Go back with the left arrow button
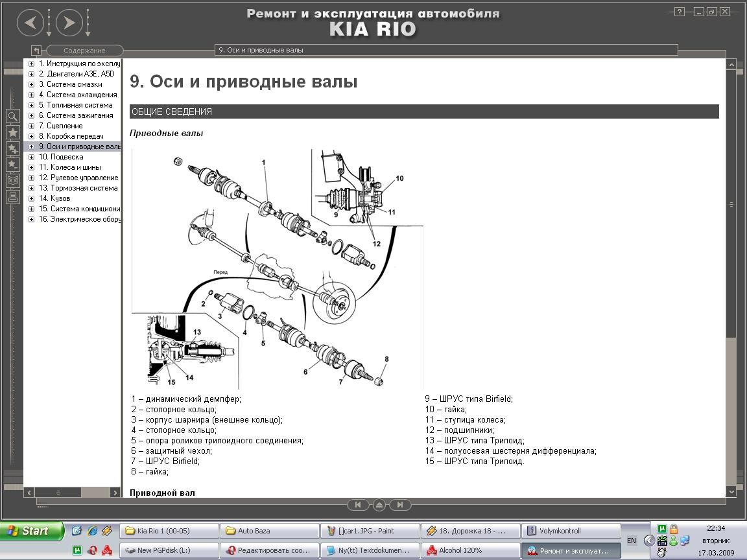The width and height of the screenshot is (747, 560). point(30,23)
